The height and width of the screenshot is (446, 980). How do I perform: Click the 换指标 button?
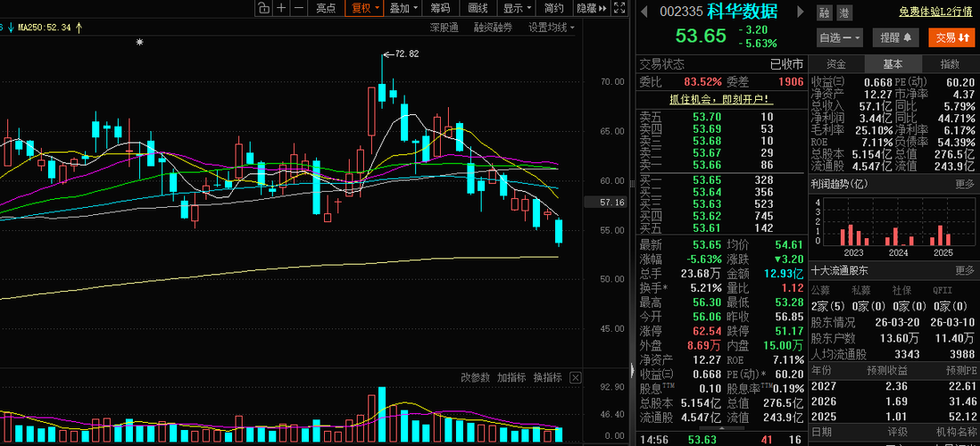point(547,377)
